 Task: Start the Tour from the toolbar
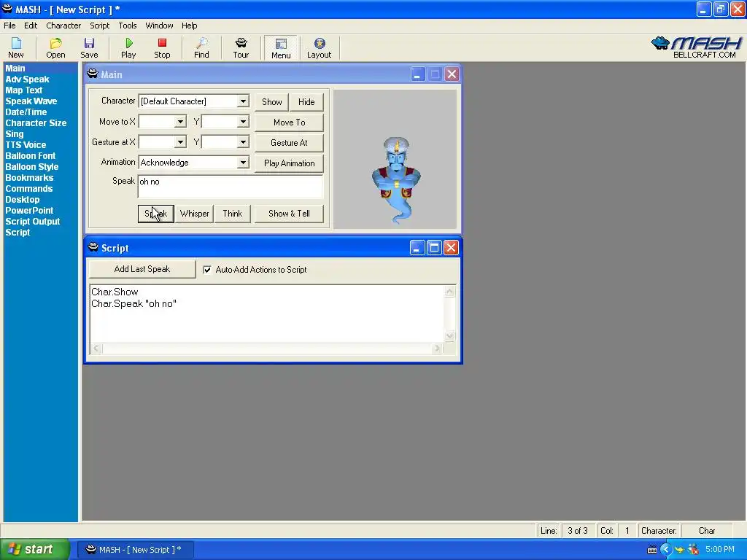[241, 48]
